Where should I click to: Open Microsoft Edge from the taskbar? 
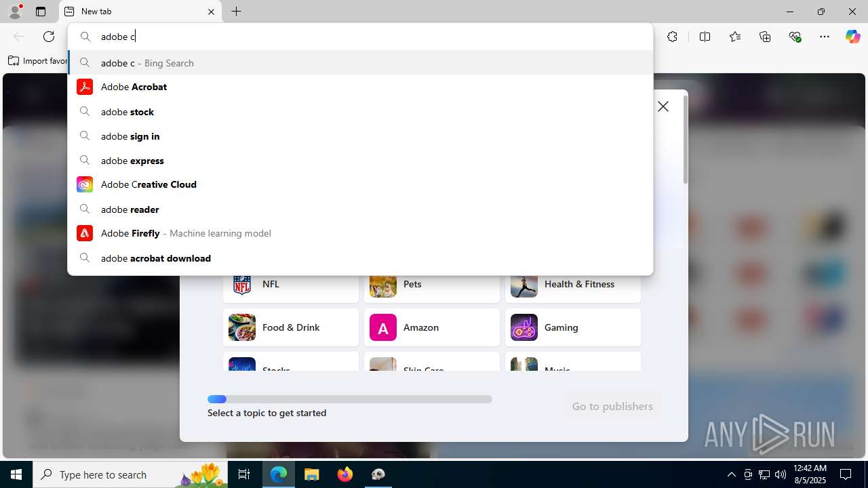pos(279,474)
